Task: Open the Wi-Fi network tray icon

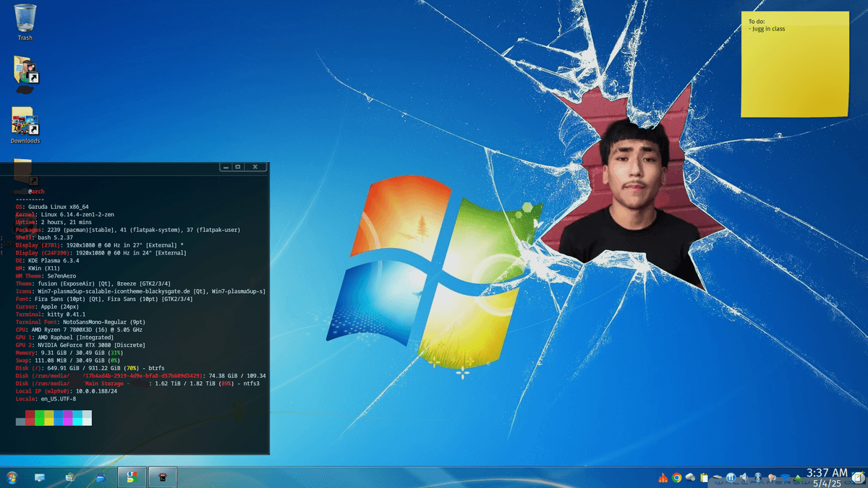Action: (784, 477)
